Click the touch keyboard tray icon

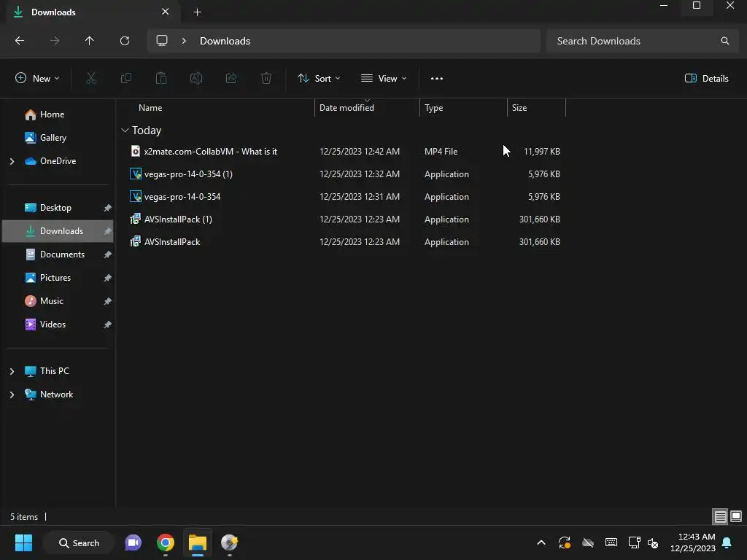coord(611,542)
